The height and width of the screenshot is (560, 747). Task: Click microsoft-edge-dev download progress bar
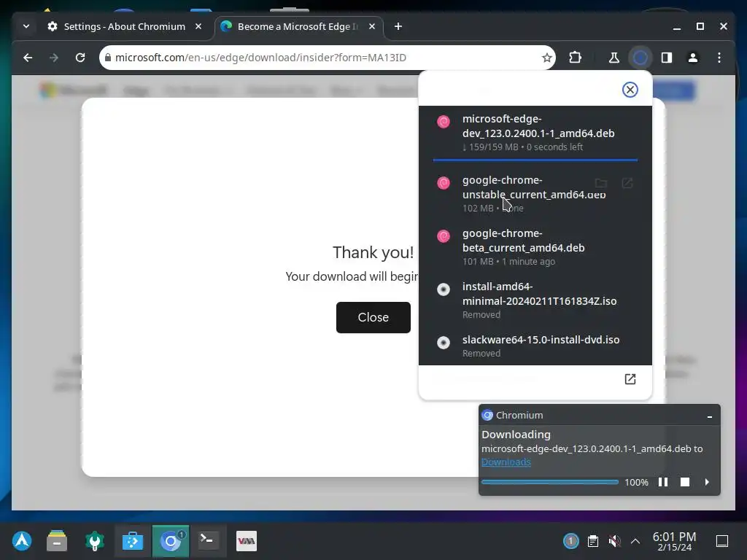535,160
